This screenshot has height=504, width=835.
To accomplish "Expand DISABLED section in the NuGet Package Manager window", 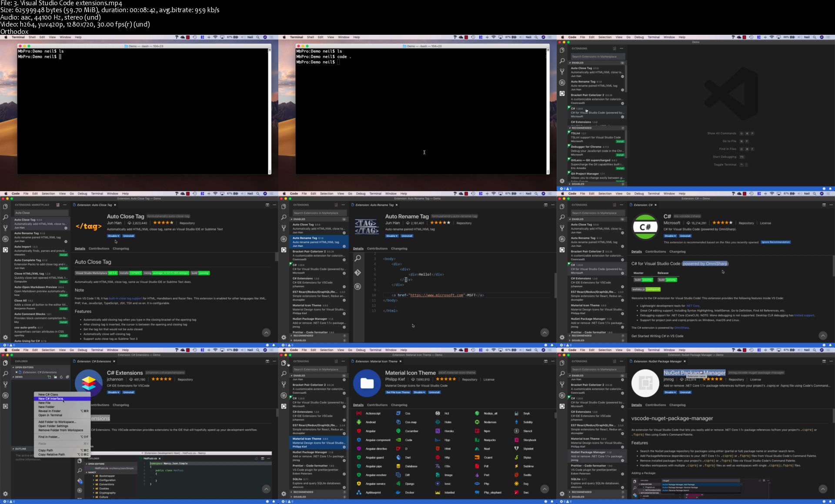I will point(597,497).
